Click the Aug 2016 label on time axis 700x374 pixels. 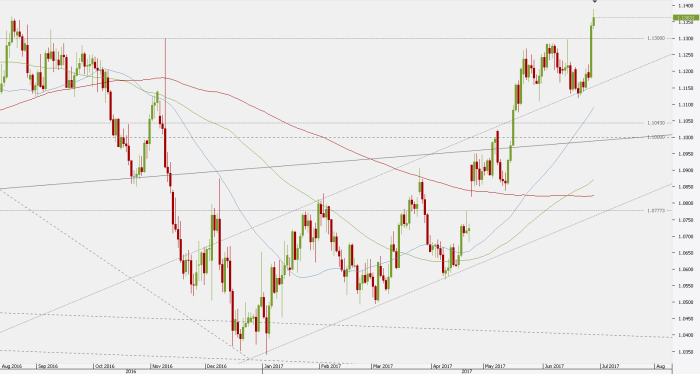pyautogui.click(x=12, y=366)
